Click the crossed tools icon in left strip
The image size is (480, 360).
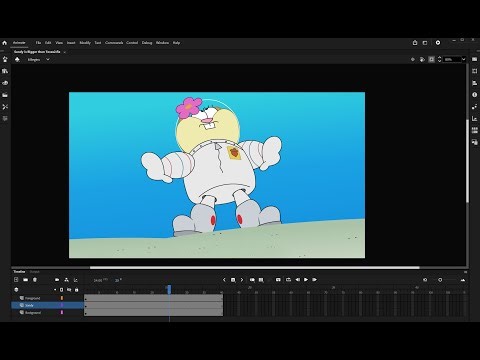tap(5, 107)
